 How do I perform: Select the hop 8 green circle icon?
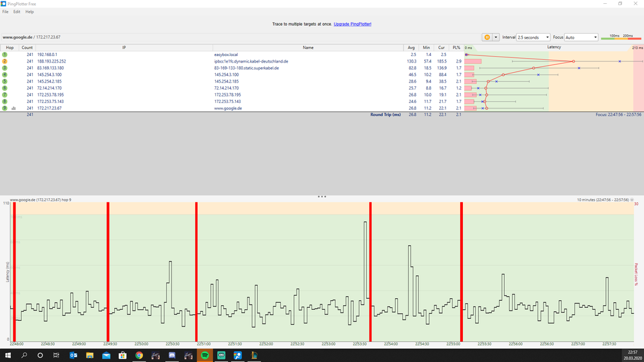click(5, 101)
